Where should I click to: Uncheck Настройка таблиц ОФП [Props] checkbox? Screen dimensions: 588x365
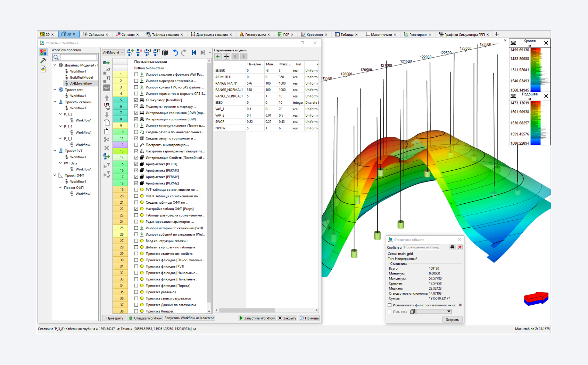(136, 209)
